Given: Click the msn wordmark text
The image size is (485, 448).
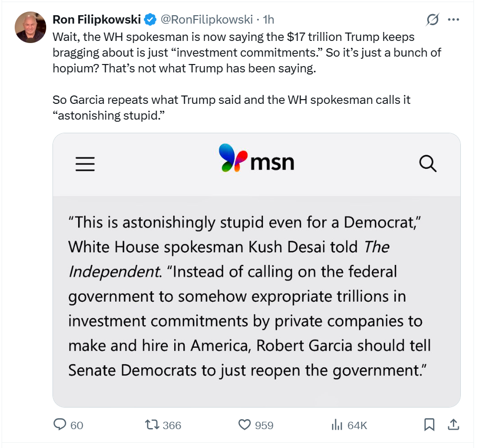Looking at the screenshot, I should [272, 162].
